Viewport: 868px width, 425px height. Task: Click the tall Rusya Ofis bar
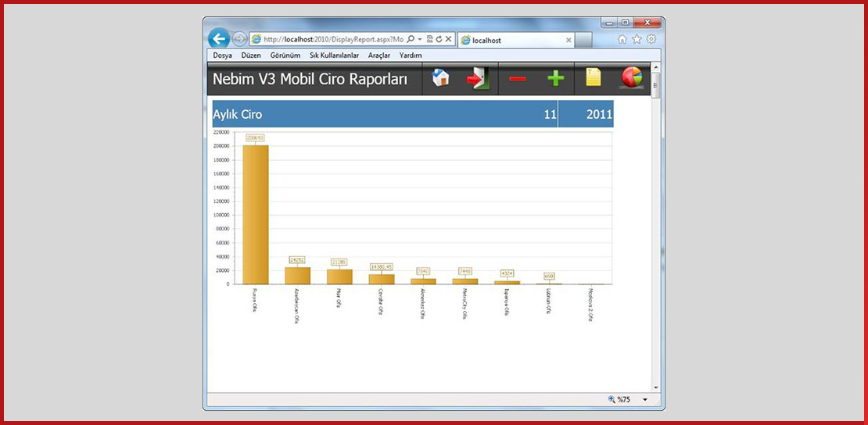tap(256, 215)
